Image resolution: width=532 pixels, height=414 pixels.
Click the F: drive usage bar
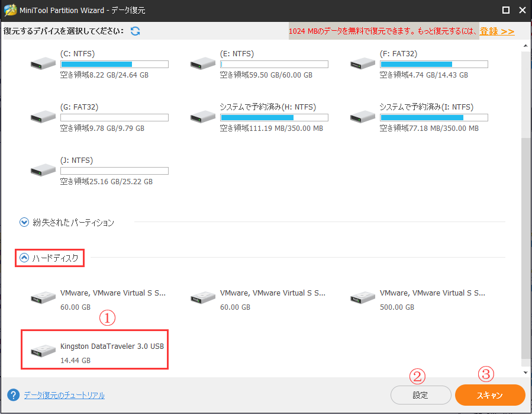[x=434, y=64]
